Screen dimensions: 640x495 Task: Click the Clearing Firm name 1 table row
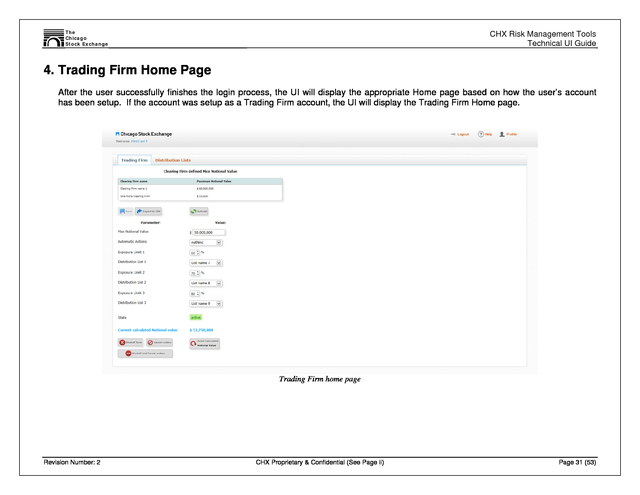tap(200, 189)
